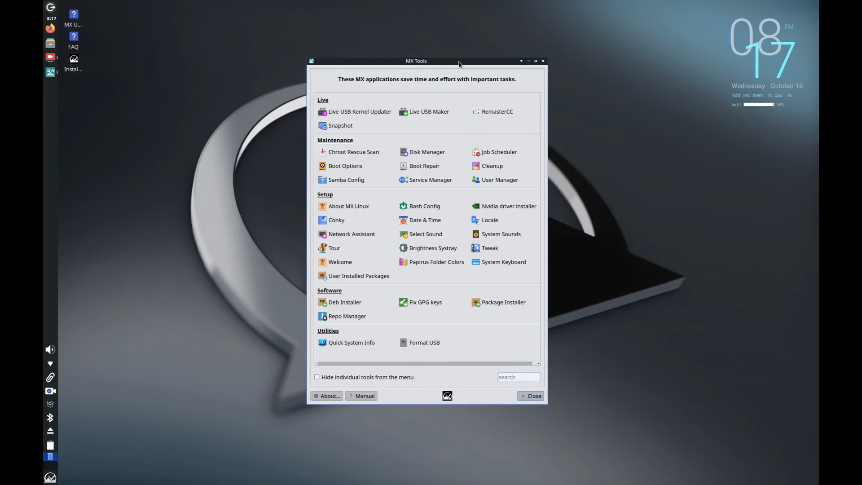862x485 pixels.
Task: Open Firefox from the side panel
Action: coord(50,28)
